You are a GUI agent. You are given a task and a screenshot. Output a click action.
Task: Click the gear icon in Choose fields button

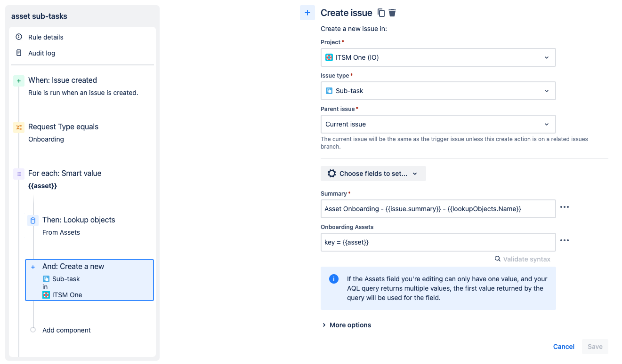click(x=331, y=174)
